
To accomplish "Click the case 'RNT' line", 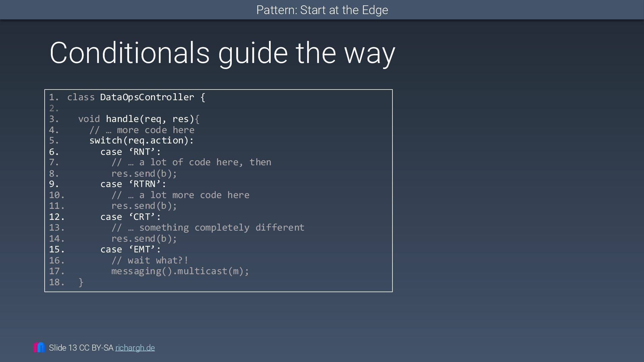I will point(130,152).
